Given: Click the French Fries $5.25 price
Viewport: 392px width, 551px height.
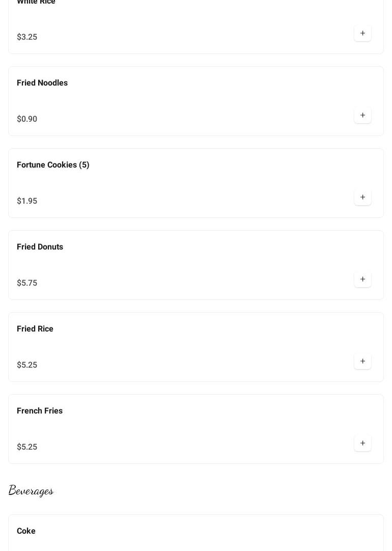Looking at the screenshot, I should pyautogui.click(x=27, y=447).
